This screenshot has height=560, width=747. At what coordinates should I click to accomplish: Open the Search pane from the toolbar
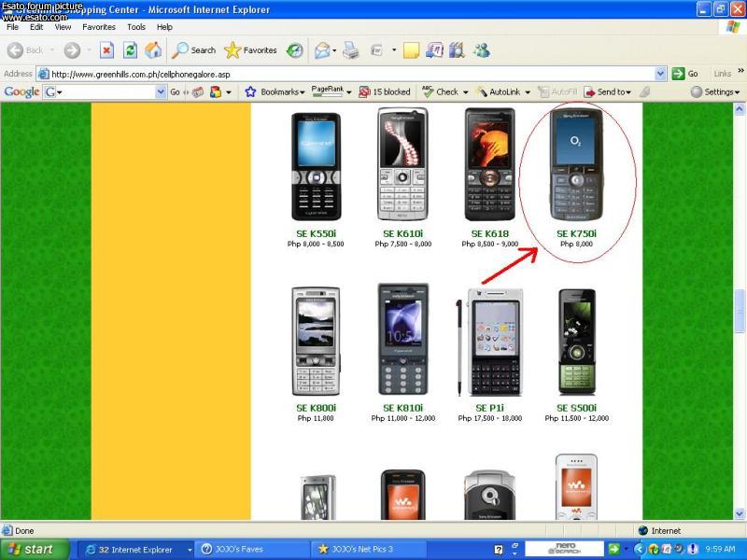click(x=194, y=50)
